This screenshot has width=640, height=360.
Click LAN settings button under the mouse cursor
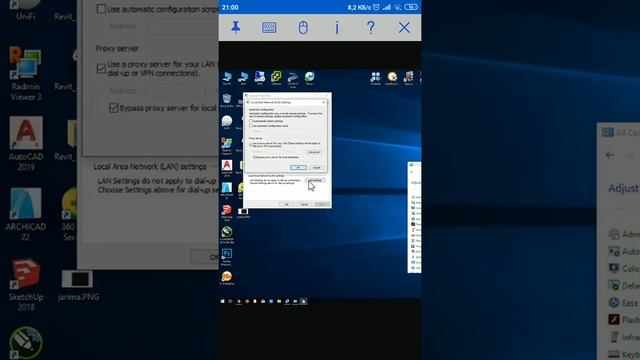(316, 180)
